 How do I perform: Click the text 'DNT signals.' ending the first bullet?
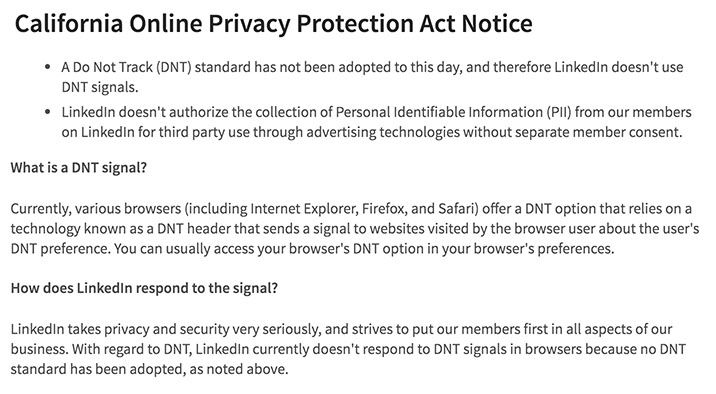click(x=100, y=87)
